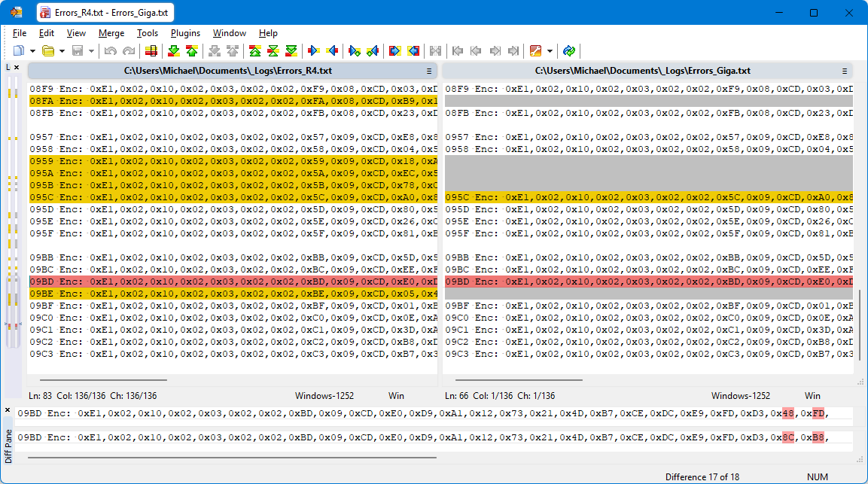The height and width of the screenshot is (484, 868).
Task: Click left pane 'Ln: 83' status text
Action: 41,396
